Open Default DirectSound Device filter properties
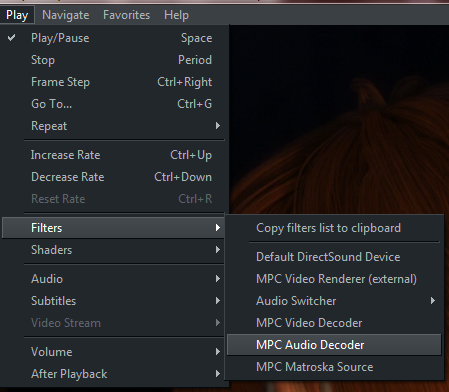 point(334,257)
